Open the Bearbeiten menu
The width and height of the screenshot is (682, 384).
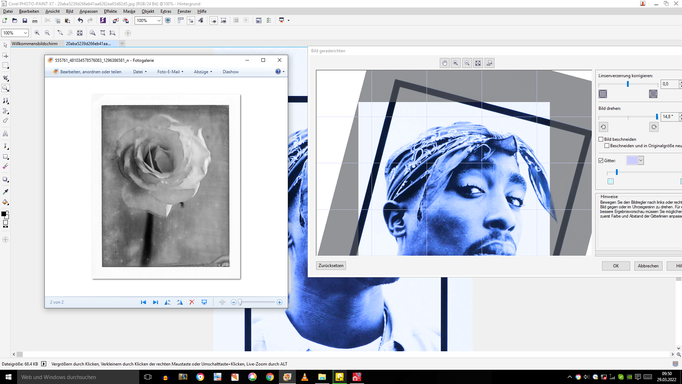point(29,11)
